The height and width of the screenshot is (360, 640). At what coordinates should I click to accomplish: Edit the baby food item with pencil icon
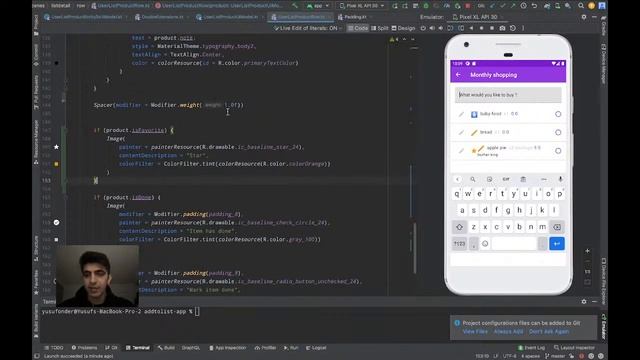point(461,114)
